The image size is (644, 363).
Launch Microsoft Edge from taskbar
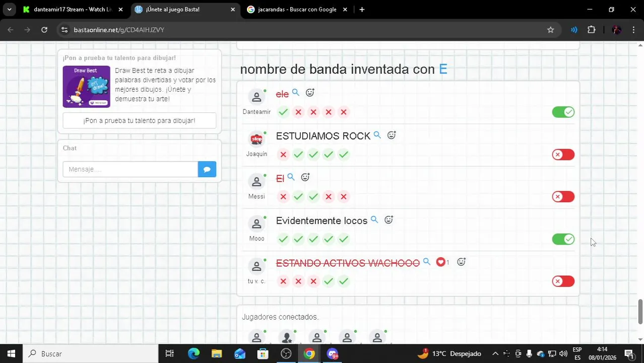point(194,354)
